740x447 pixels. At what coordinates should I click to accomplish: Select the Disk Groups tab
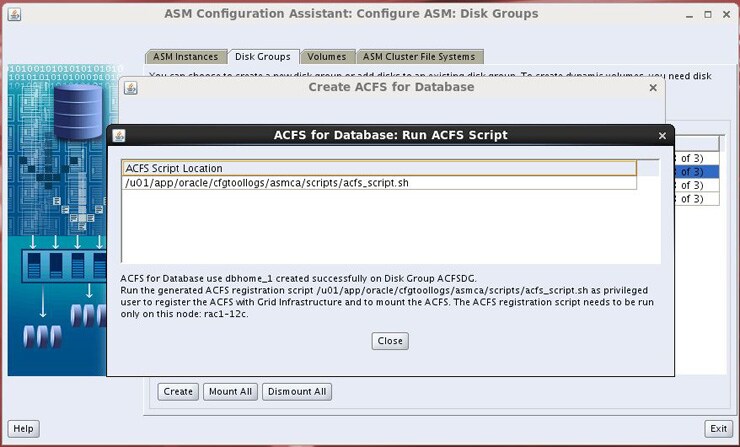(262, 57)
